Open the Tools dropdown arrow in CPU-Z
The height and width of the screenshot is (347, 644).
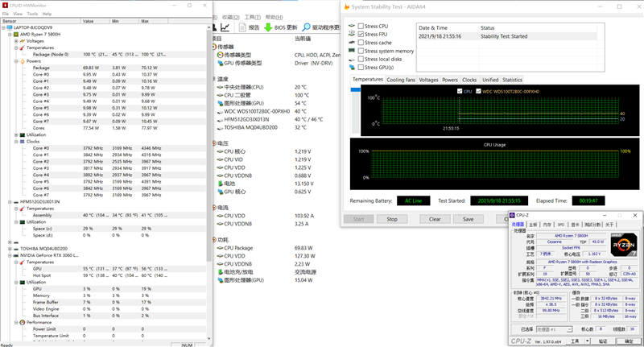point(588,341)
